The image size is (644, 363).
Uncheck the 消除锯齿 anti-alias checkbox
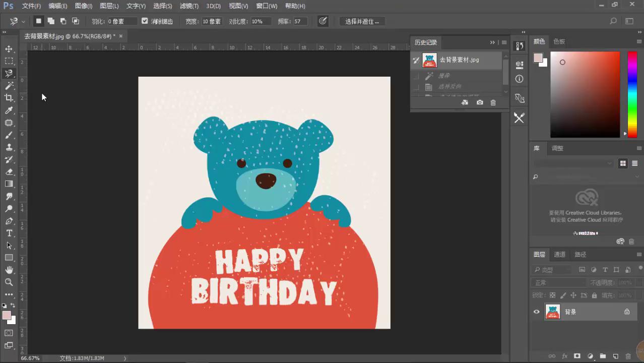tap(145, 21)
